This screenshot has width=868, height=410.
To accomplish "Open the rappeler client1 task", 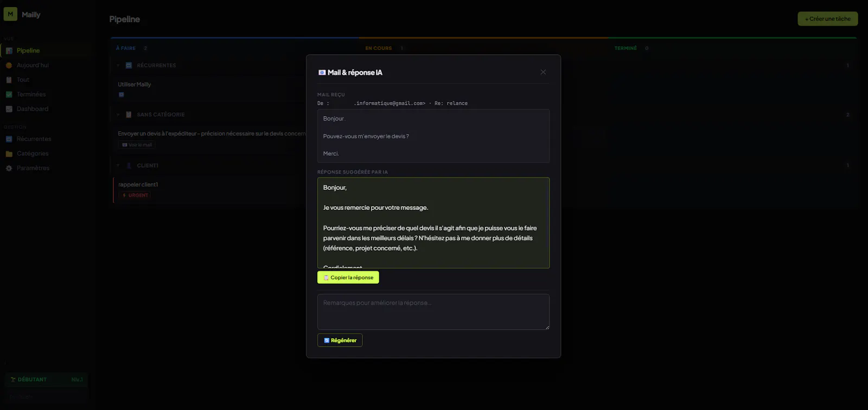I will click(138, 184).
